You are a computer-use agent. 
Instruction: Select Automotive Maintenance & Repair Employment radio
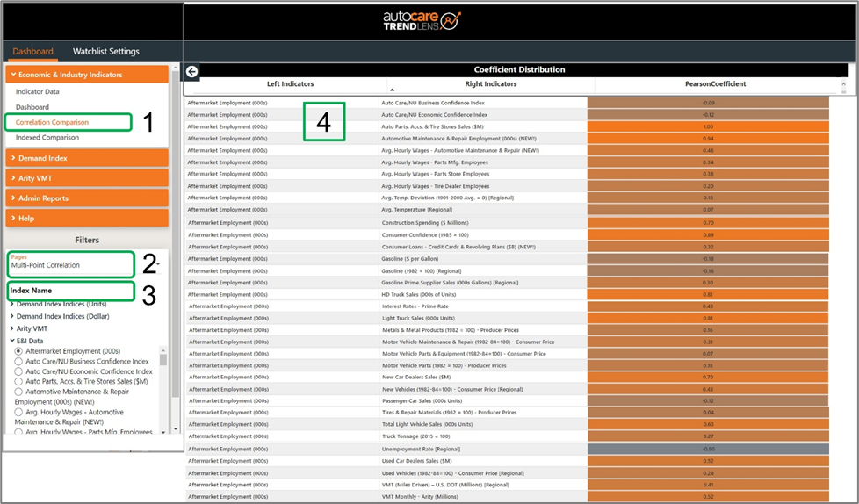point(18,392)
